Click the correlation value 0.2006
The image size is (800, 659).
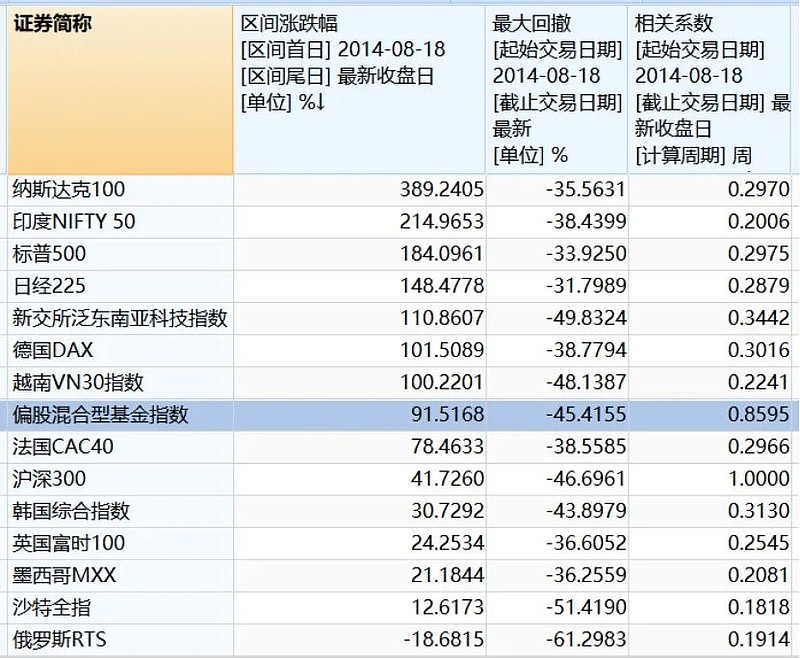(759, 222)
